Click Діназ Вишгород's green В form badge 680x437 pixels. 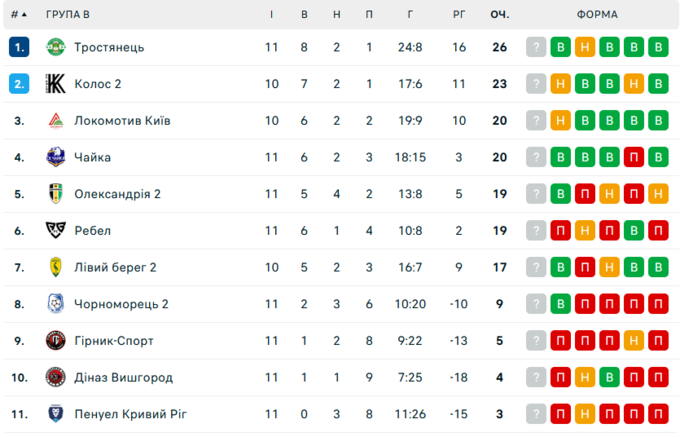[609, 377]
